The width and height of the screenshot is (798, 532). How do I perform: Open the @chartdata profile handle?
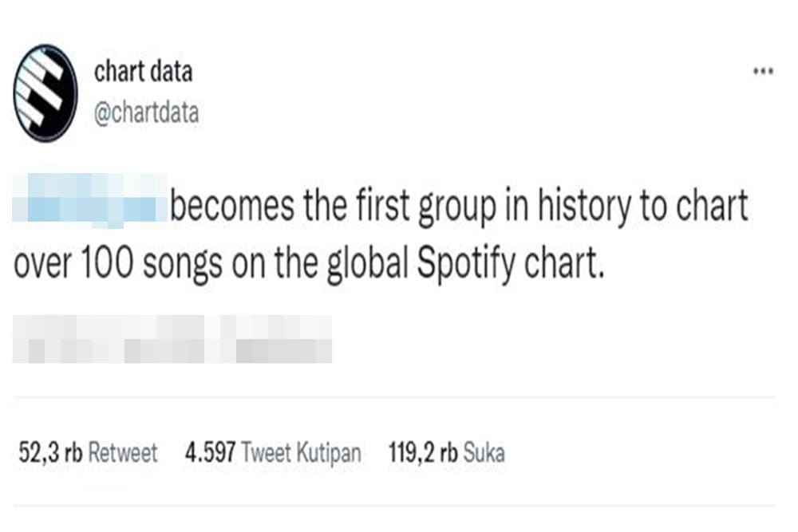coord(147,112)
